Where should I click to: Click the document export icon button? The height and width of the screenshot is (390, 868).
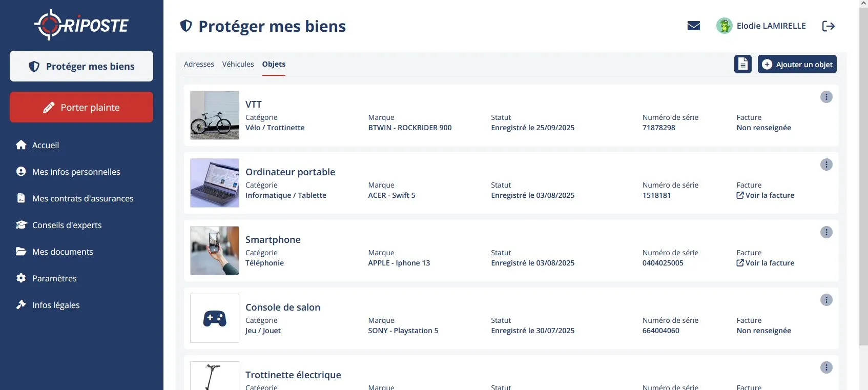tap(742, 64)
